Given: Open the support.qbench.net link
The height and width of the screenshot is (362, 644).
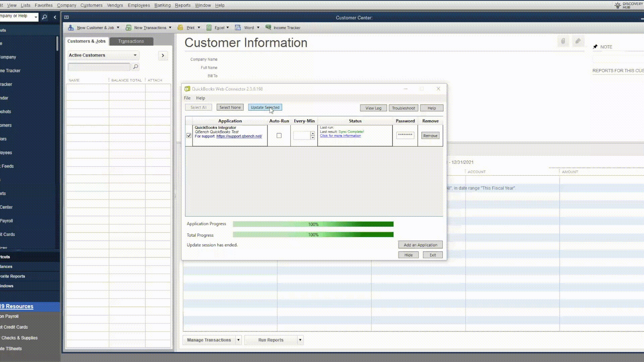Looking at the screenshot, I should pyautogui.click(x=239, y=136).
